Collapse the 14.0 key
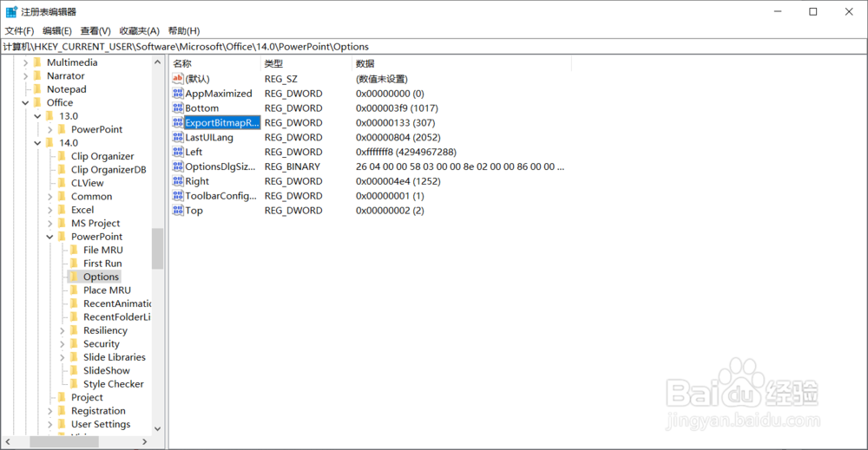This screenshot has height=450, width=868. [x=37, y=142]
